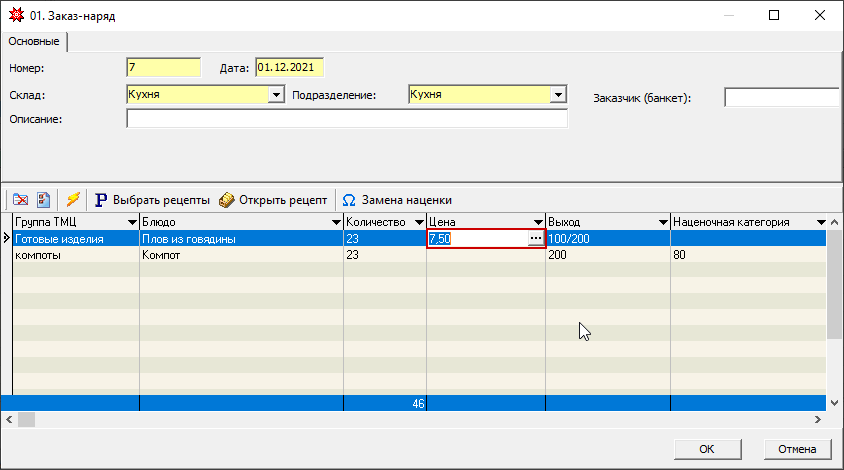Expand the Склад dropdown
The width and height of the screenshot is (844, 470).
277,95
